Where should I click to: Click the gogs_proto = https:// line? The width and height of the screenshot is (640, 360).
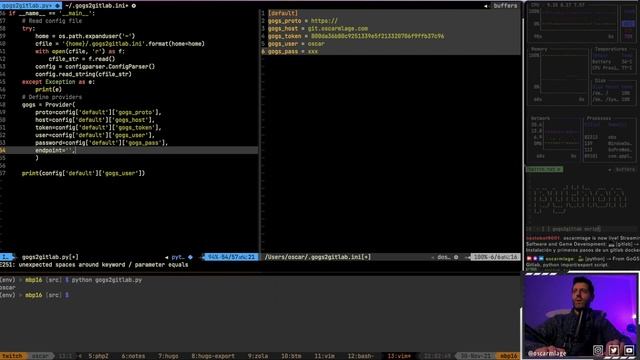(x=302, y=21)
